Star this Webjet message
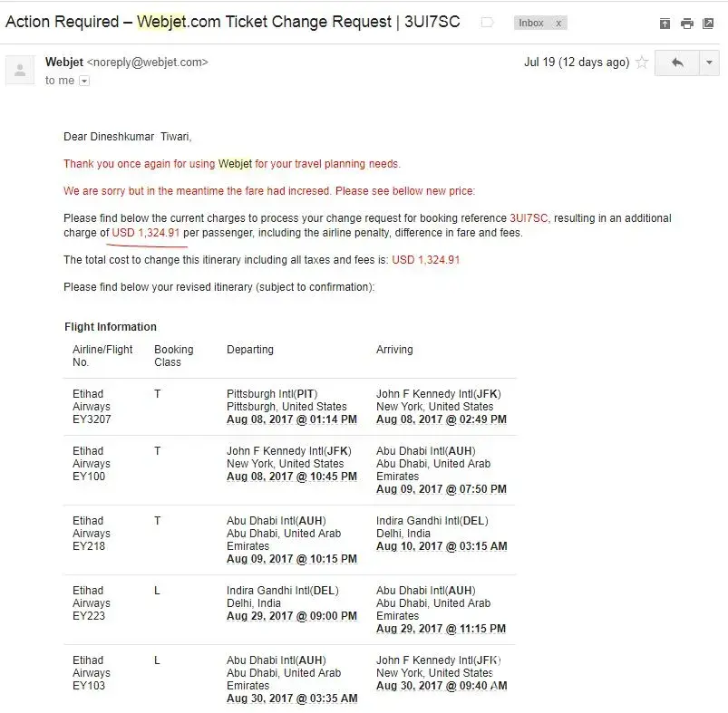The width and height of the screenshot is (728, 713). coord(642,62)
